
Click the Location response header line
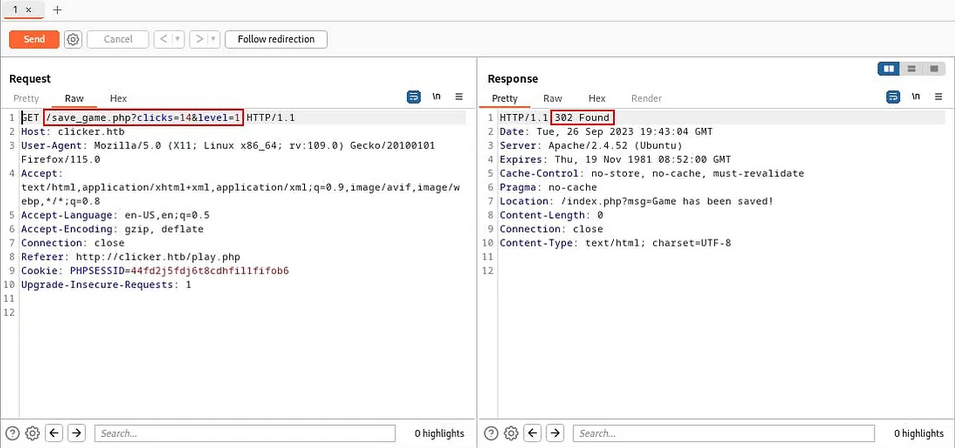click(636, 201)
